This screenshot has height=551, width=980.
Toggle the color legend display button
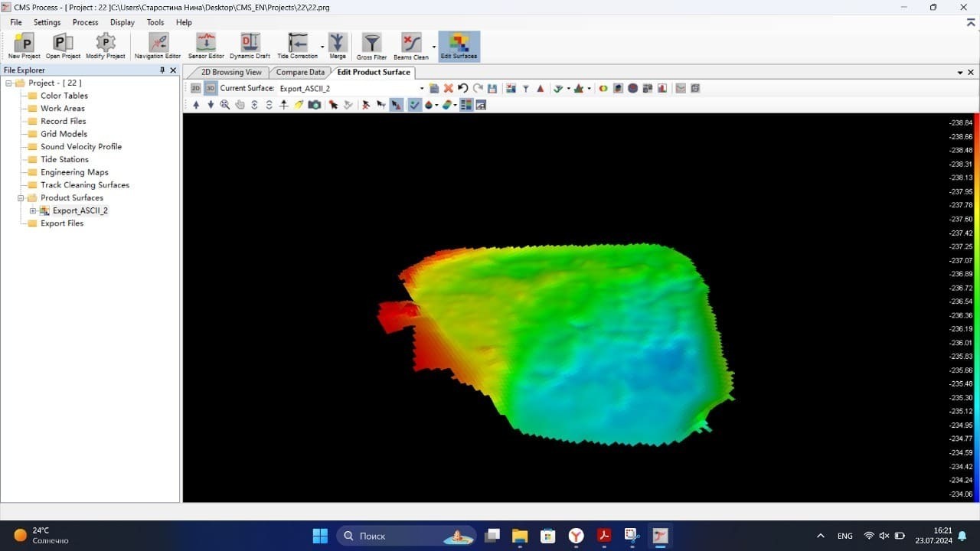coord(465,105)
